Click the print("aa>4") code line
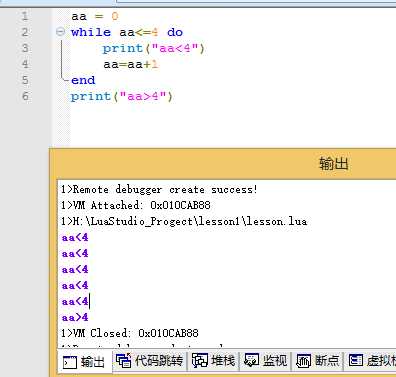Viewport: 396px width, 377px height. (121, 97)
